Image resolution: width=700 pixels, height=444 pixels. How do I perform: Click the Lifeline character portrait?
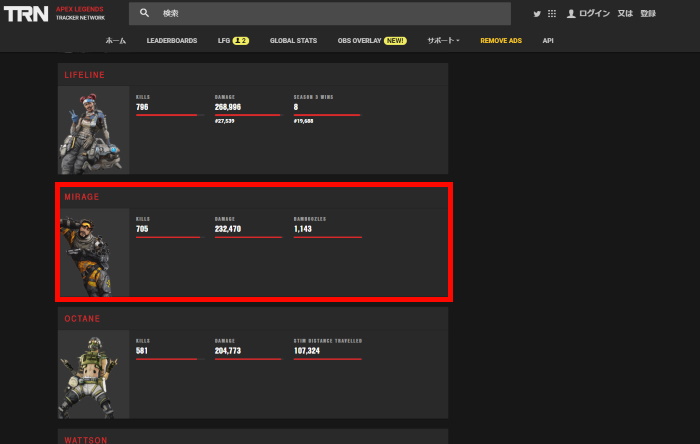tap(94, 130)
